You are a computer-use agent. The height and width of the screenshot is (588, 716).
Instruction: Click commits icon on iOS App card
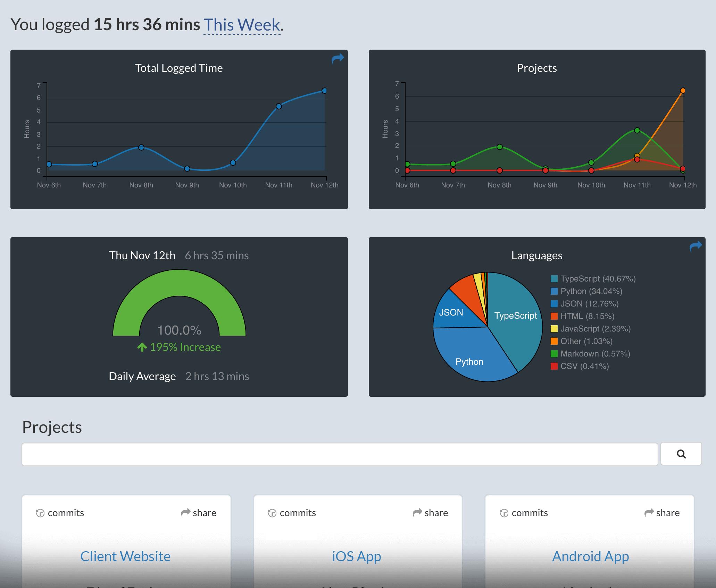pyautogui.click(x=272, y=513)
